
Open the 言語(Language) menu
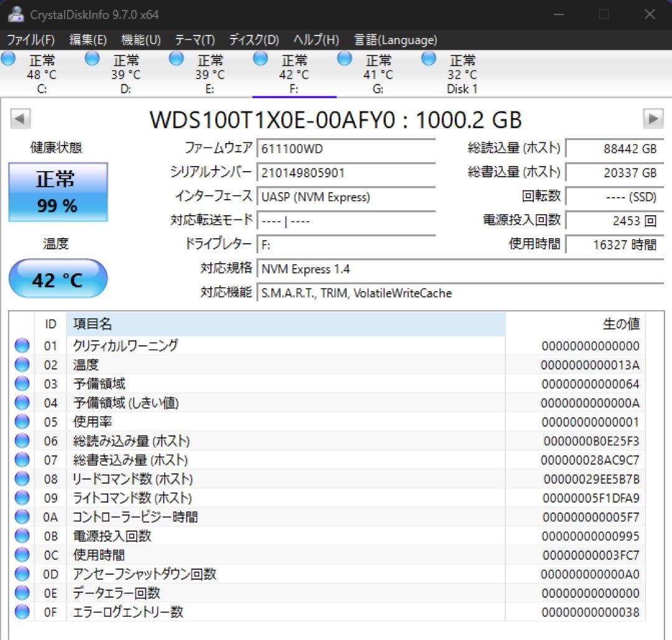point(394,40)
